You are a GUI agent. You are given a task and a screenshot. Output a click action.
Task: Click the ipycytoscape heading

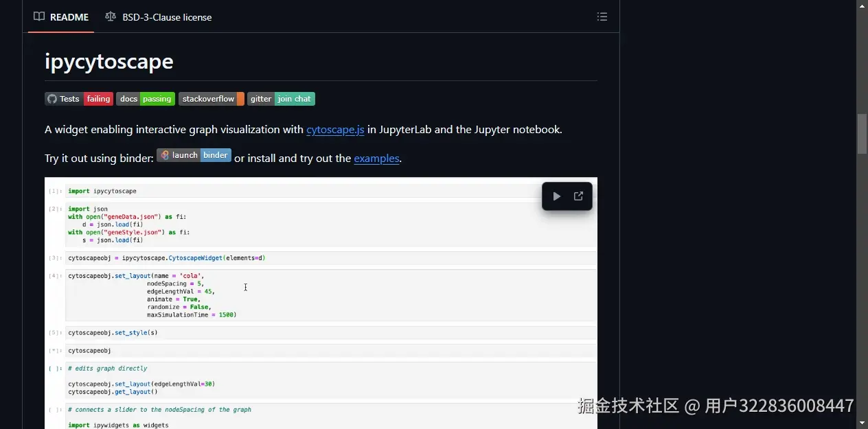(x=109, y=62)
